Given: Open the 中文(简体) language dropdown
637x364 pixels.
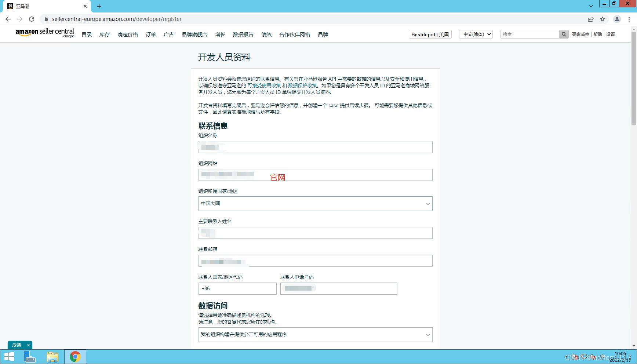Looking at the screenshot, I should pos(476,34).
